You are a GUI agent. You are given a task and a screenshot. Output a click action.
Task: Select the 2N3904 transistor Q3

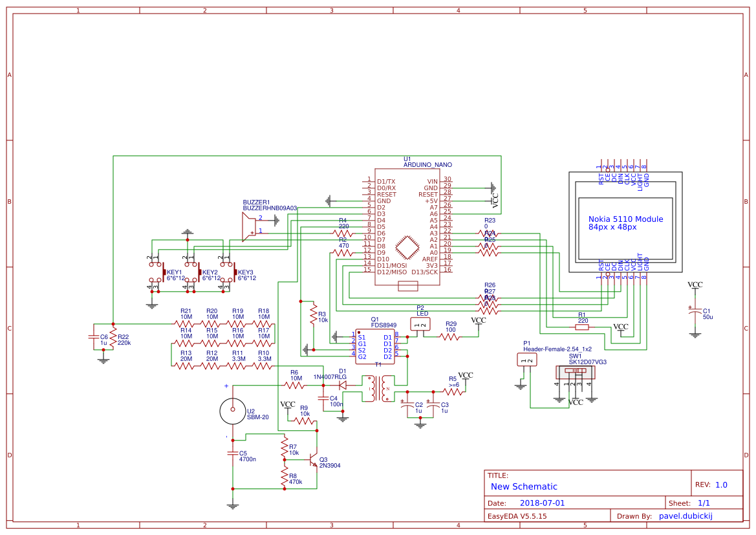pos(312,461)
